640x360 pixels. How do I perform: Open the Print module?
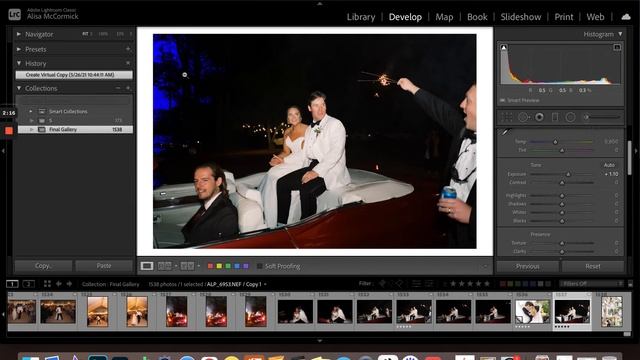(x=564, y=17)
